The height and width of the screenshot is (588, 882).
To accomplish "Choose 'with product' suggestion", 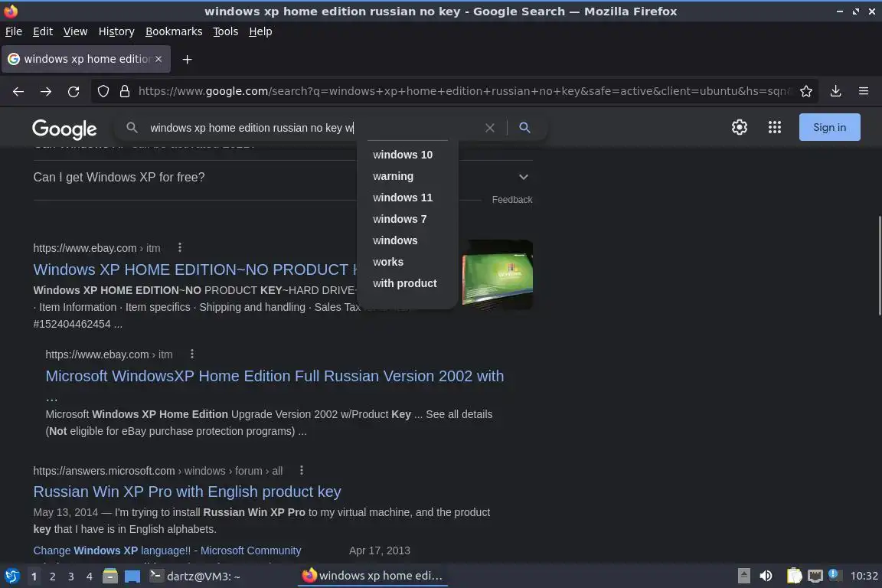I will (x=404, y=283).
